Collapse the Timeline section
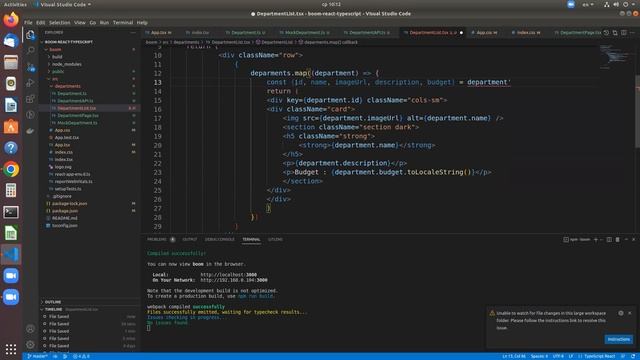The width and height of the screenshot is (640, 360). click(x=53, y=309)
